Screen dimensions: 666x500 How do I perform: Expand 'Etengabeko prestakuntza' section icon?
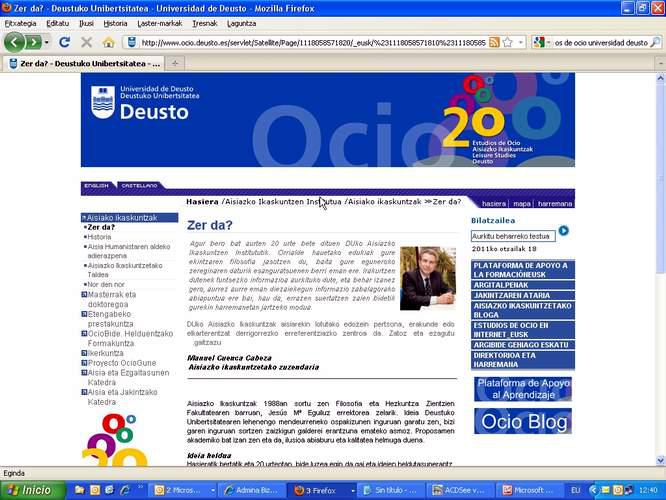click(x=84, y=314)
